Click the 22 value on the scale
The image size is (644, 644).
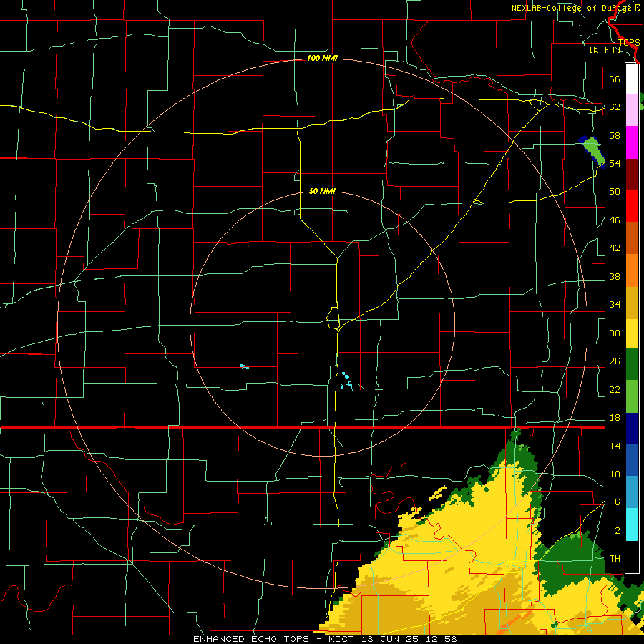615,389
